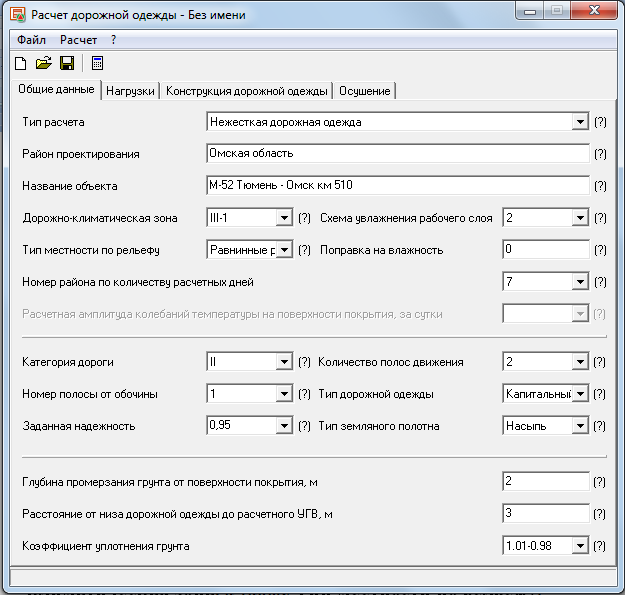Switch to the Конструкция дорожной одежды tab
This screenshot has width=625, height=595.
pos(247,91)
